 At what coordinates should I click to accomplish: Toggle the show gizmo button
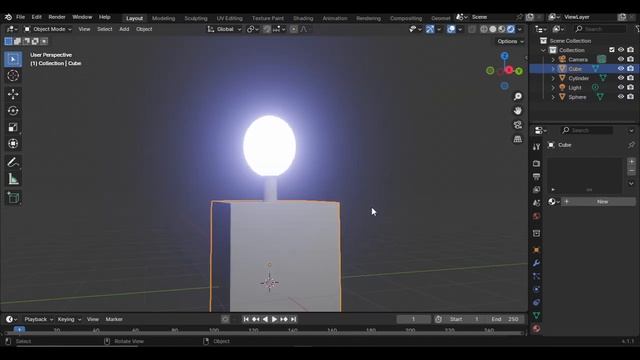coord(430,29)
